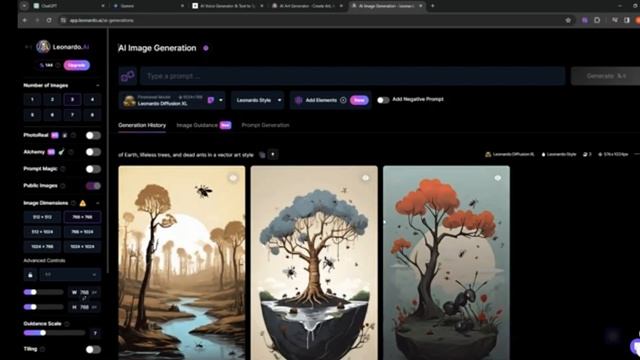This screenshot has width=640, height=360.
Task: Click the info icon next to PhotoReal
Action: [x=73, y=135]
